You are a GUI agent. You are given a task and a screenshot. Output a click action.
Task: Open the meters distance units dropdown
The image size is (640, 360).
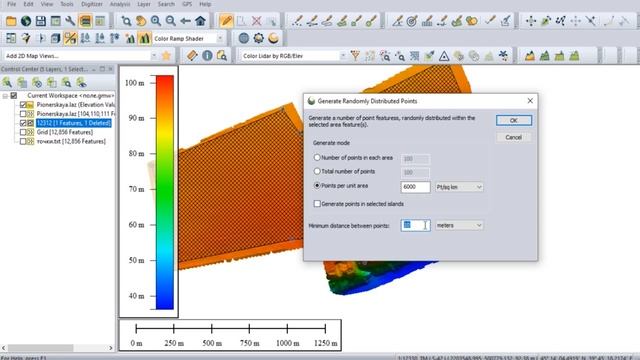pyautogui.click(x=459, y=225)
